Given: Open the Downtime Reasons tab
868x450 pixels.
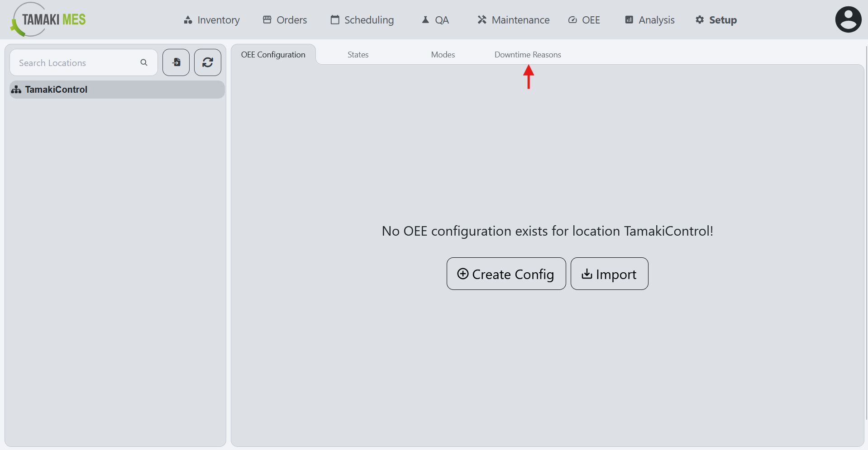Looking at the screenshot, I should coord(528,54).
